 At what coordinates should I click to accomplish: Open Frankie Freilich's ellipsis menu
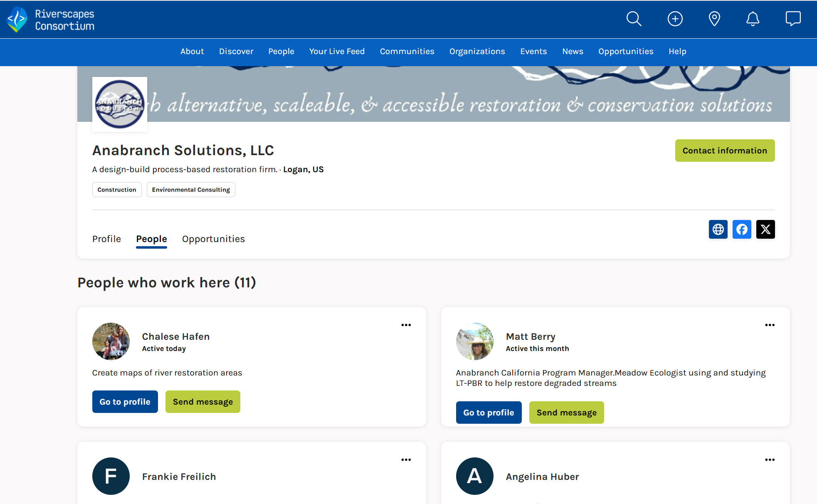tap(406, 460)
